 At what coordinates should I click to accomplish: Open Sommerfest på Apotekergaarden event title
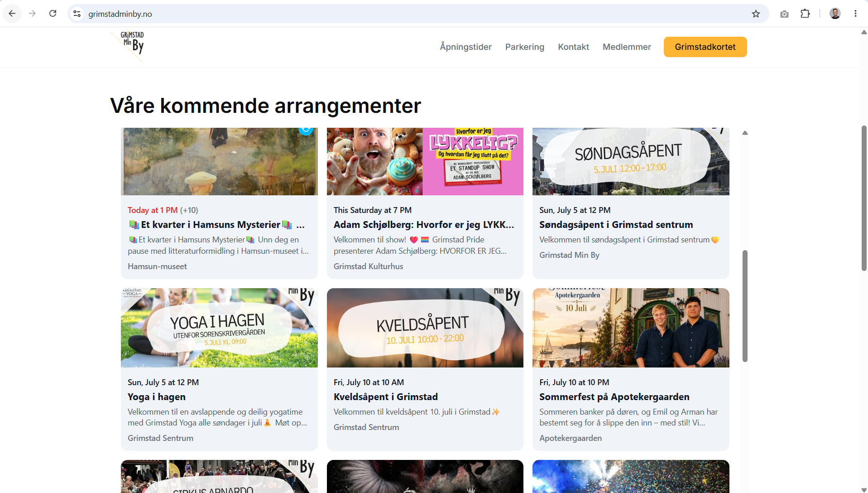[614, 397]
